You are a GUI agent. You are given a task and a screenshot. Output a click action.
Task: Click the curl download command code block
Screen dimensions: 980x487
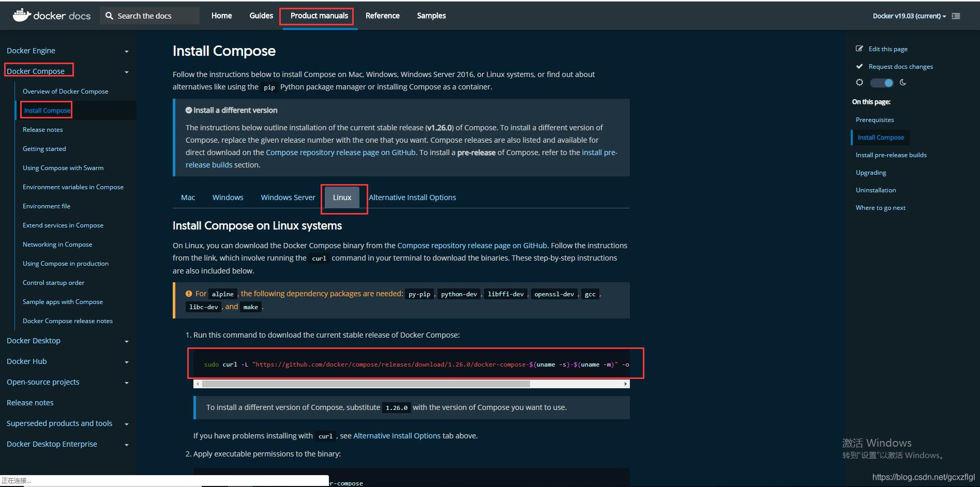pos(412,364)
